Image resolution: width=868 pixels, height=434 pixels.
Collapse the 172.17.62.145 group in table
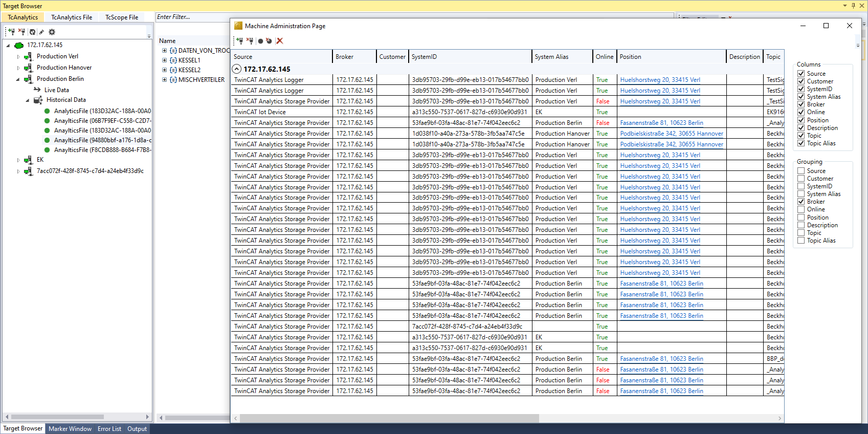(237, 69)
